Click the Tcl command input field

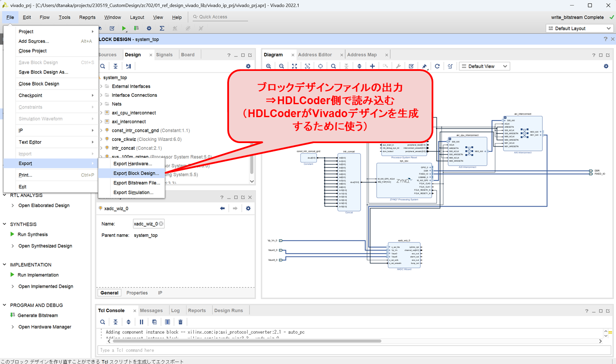tap(354, 350)
